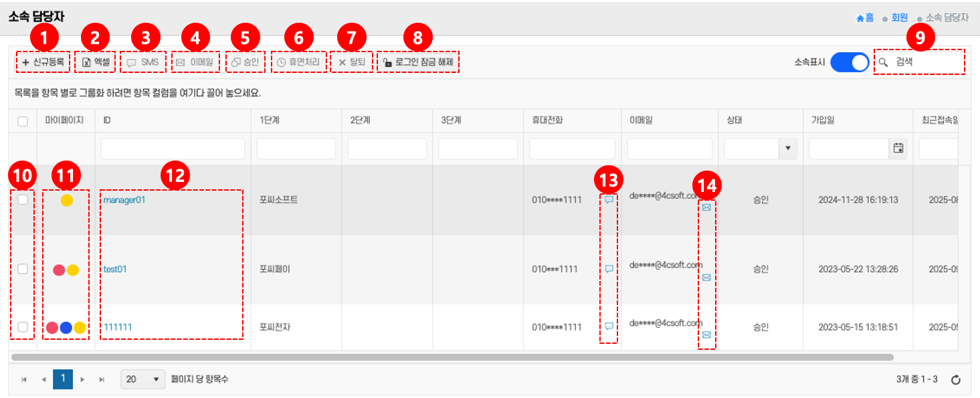The width and height of the screenshot is (980, 398).
Task: Select all rows with header checkbox
Action: (23, 121)
